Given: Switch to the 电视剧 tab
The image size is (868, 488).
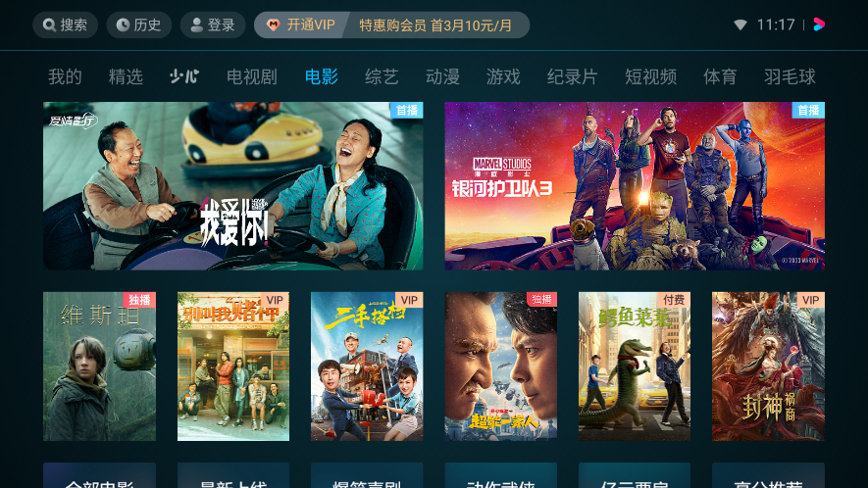Looking at the screenshot, I should [252, 76].
